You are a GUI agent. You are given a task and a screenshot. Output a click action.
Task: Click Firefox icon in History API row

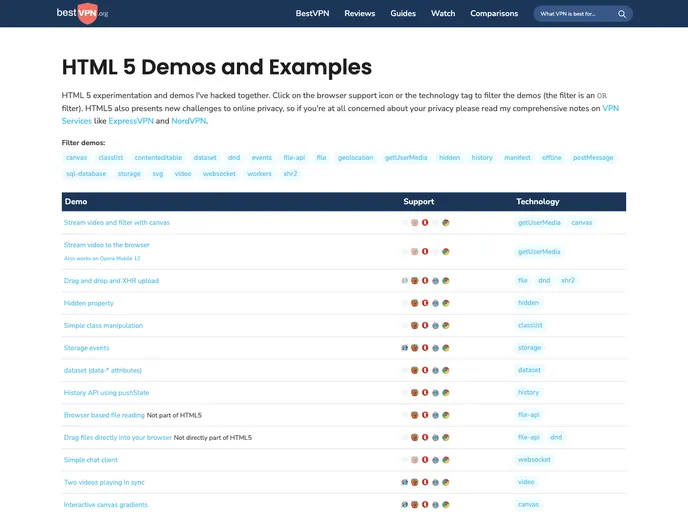click(415, 393)
